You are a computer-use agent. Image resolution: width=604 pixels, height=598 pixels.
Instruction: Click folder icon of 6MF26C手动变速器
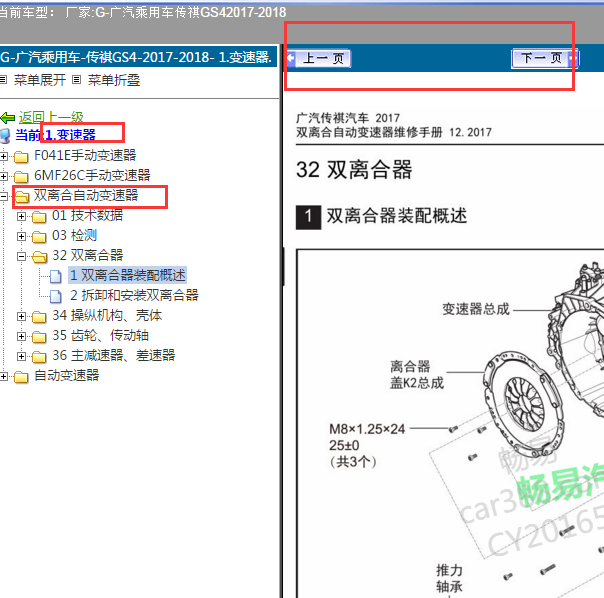[21, 176]
